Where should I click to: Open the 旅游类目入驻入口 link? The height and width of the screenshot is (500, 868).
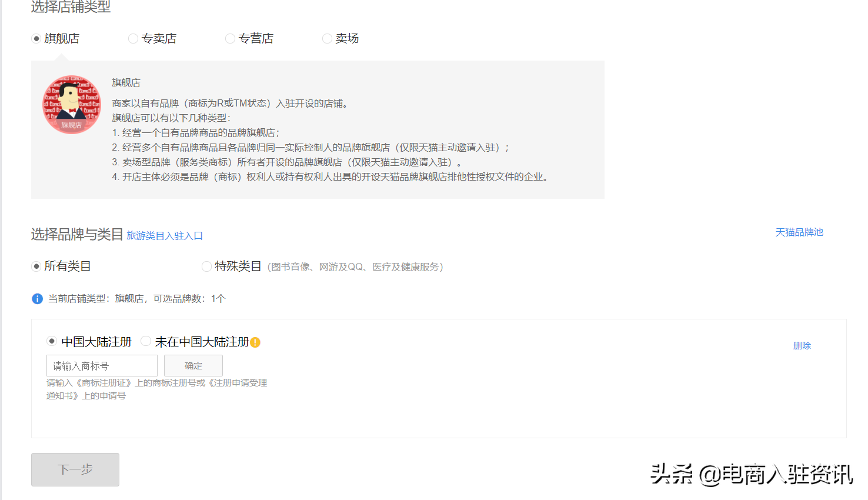pos(165,236)
